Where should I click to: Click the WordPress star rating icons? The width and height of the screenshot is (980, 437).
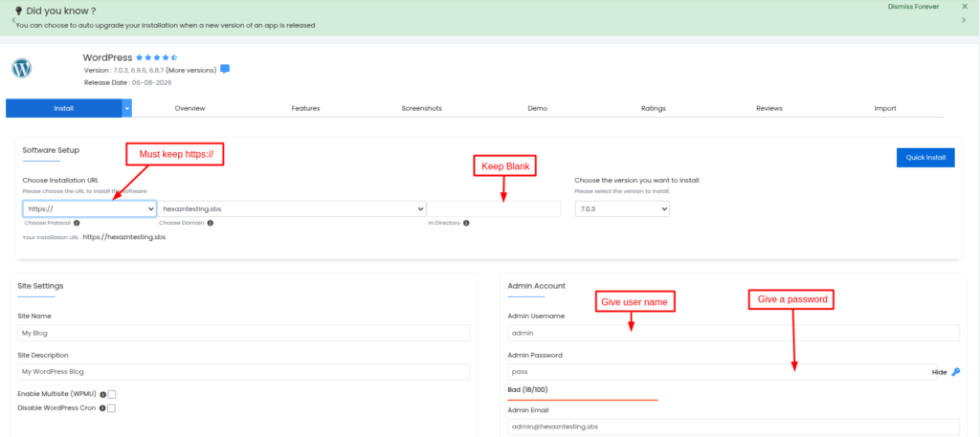(x=157, y=57)
